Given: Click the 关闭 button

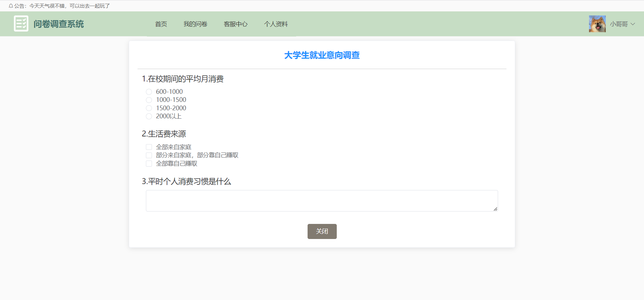Looking at the screenshot, I should click(x=322, y=231).
